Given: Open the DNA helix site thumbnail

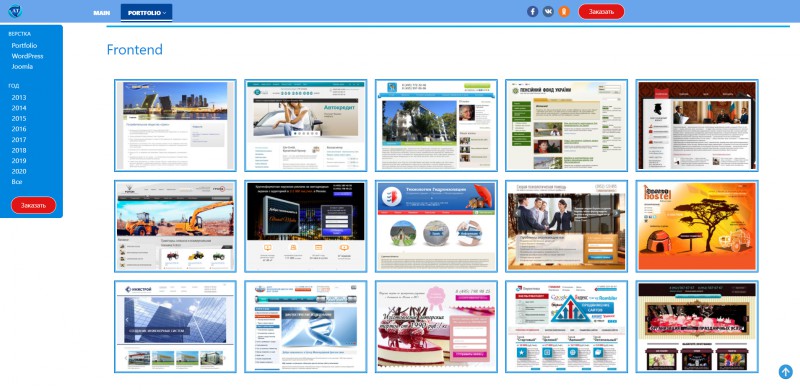Looking at the screenshot, I should coord(306,327).
